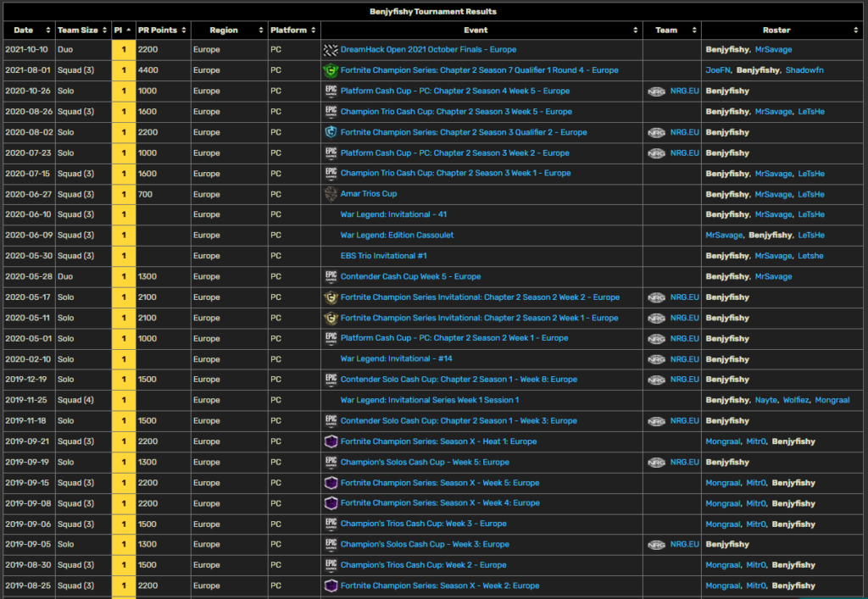Click blue FNCS Season 3 Qualifier 2 icon
The width and height of the screenshot is (868, 599).
[x=331, y=132]
